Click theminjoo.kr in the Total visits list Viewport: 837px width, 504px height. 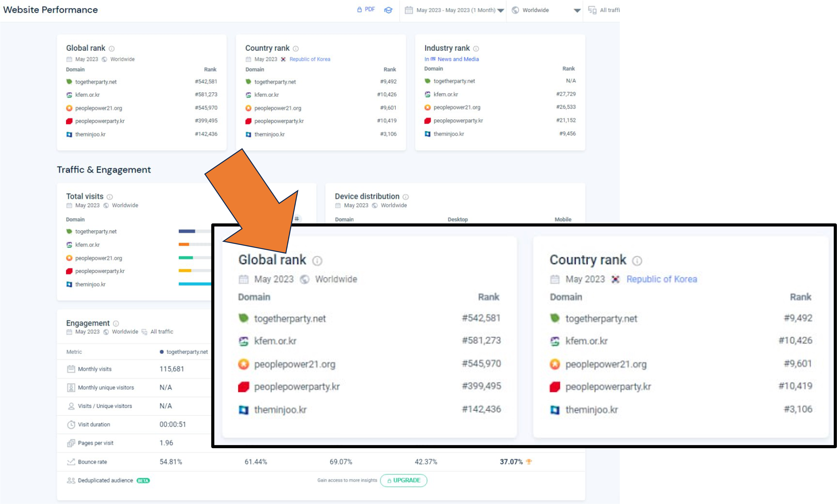pos(90,284)
